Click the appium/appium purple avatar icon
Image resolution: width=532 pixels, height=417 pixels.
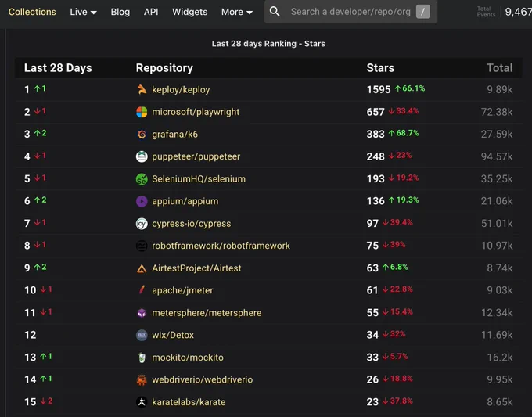tap(142, 201)
